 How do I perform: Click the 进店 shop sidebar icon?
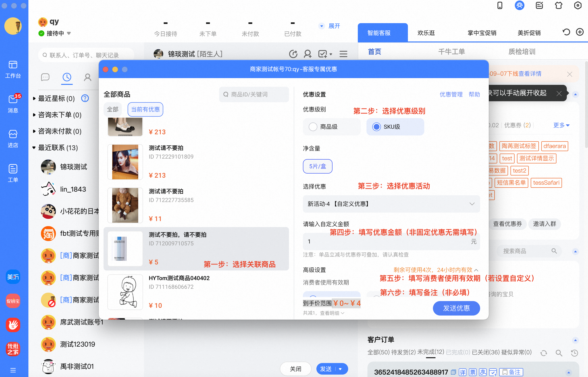coord(13,139)
